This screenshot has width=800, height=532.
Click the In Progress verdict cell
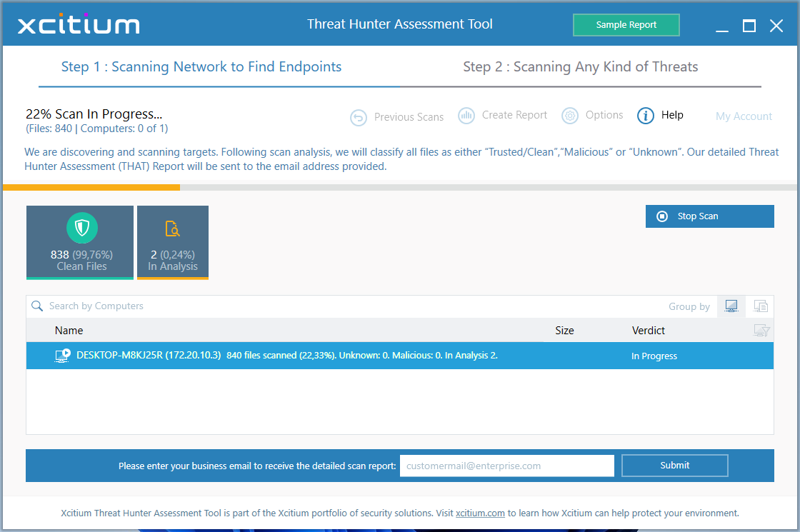654,356
